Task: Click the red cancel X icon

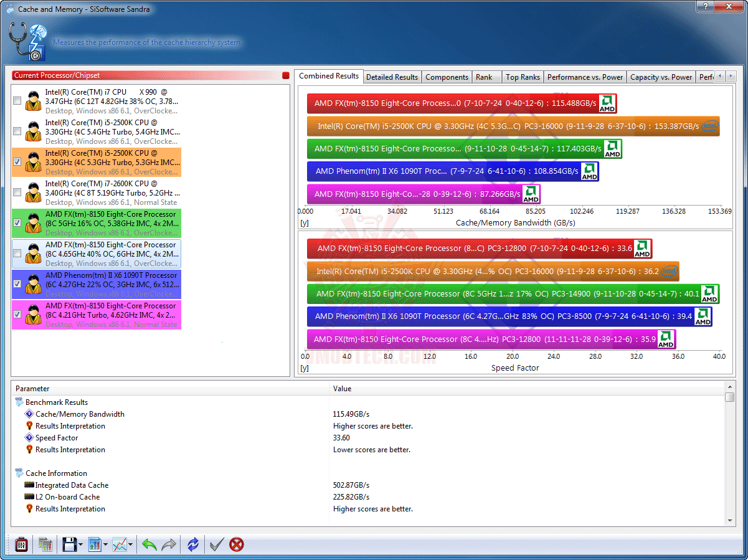Action: pyautogui.click(x=237, y=544)
